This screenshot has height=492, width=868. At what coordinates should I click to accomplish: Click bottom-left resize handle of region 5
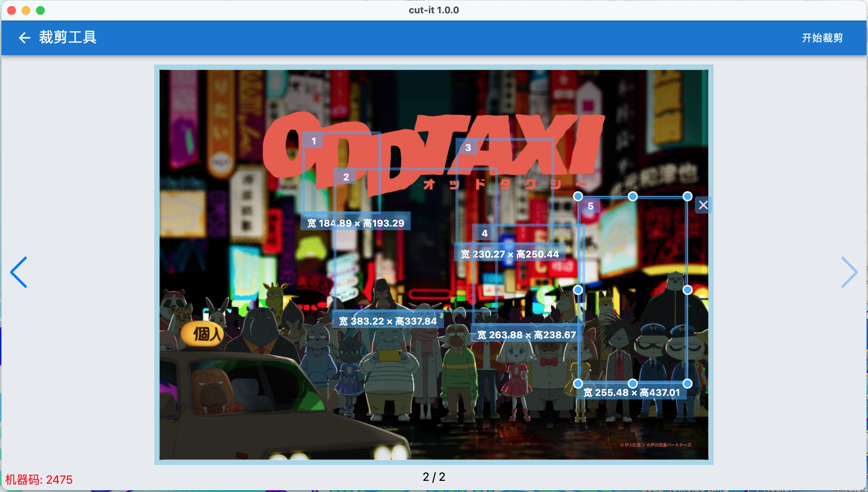click(578, 384)
